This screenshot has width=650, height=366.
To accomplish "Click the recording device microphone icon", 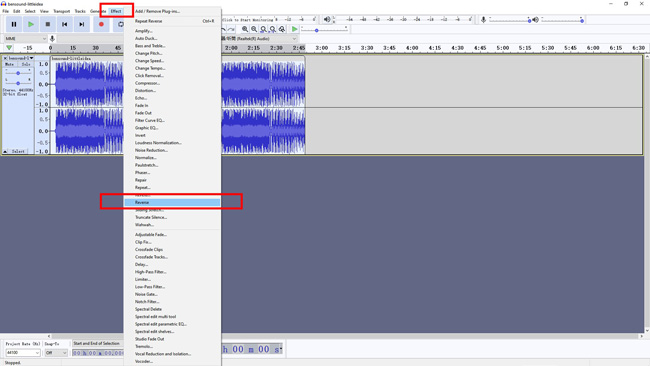I will point(52,39).
